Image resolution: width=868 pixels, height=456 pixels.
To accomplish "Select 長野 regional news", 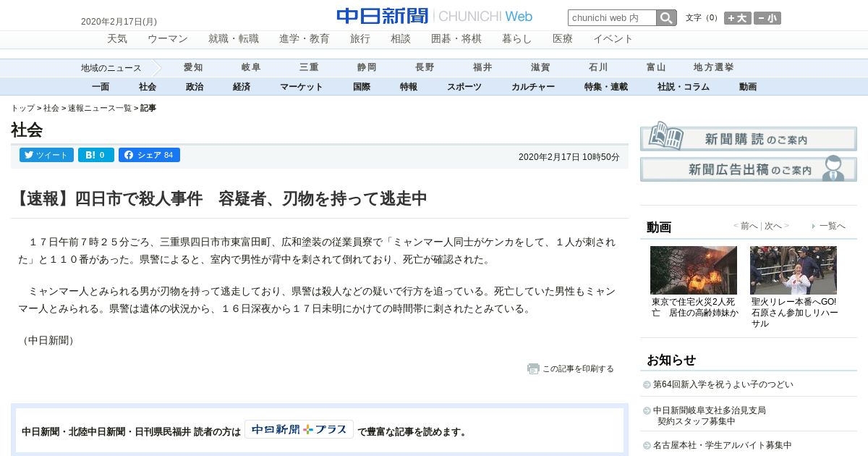I will [x=425, y=67].
